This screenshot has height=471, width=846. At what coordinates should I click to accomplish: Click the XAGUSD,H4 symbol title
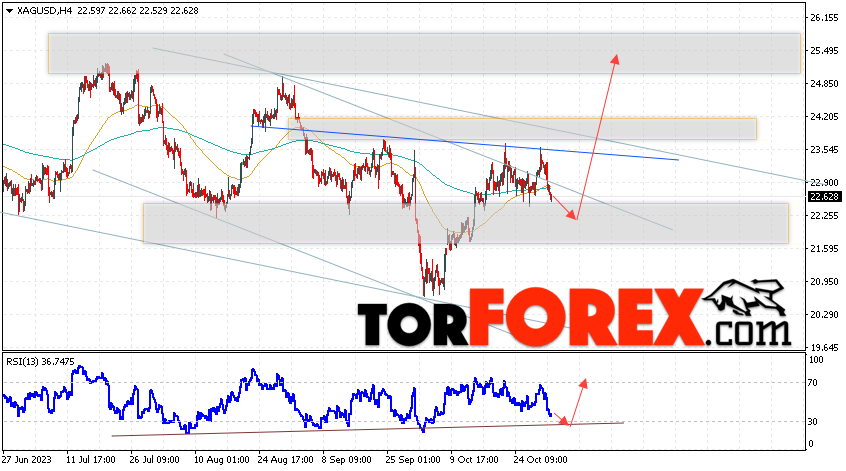(45, 11)
